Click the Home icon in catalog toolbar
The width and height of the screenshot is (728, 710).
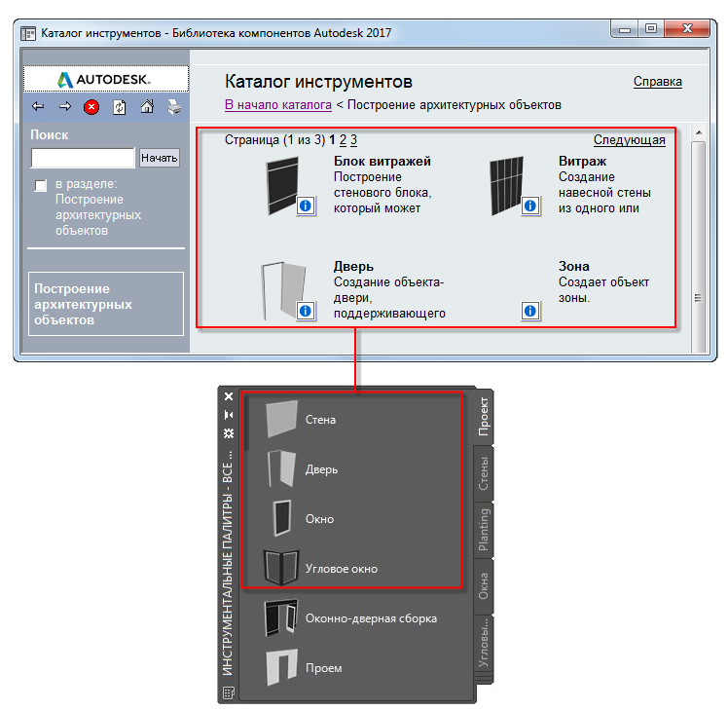147,107
